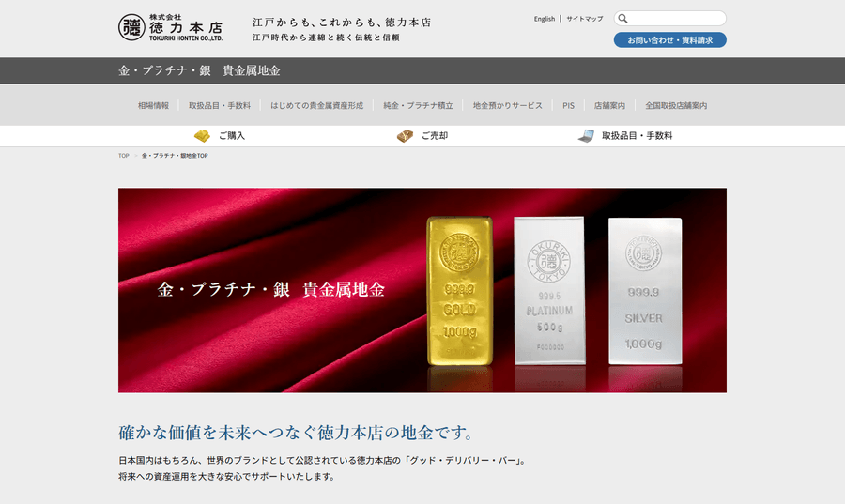Open PIS menu item
This screenshot has height=504, width=845.
click(569, 105)
